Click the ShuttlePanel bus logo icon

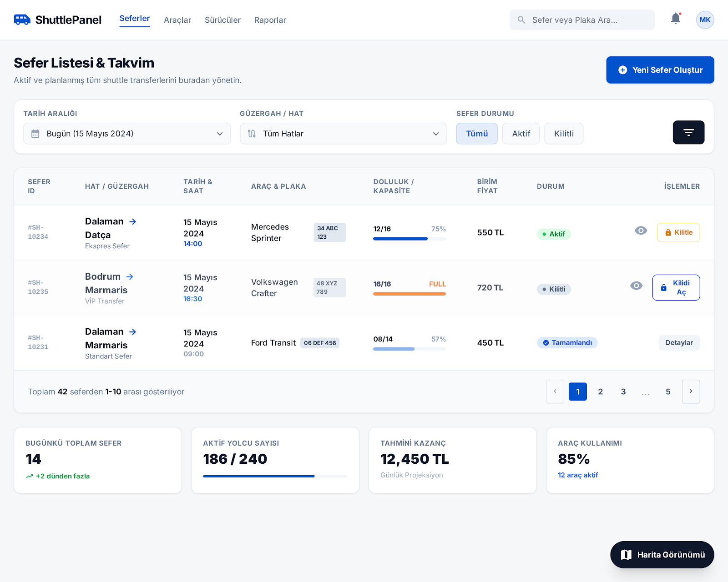pos(22,20)
